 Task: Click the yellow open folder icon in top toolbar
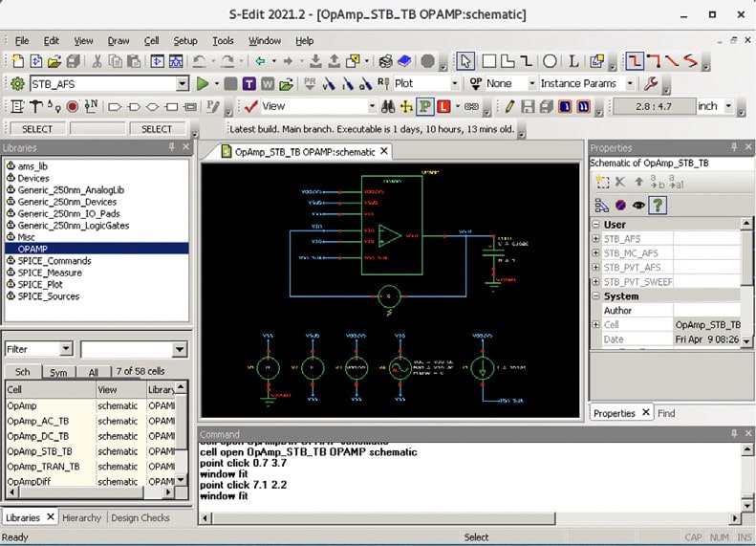coord(54,61)
